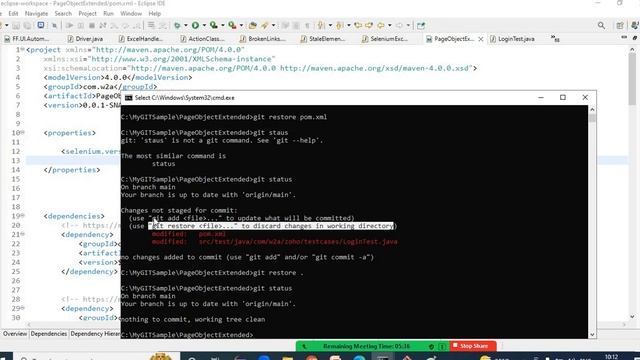640x360 pixels.
Task: Collapse the dependencies element fold marker
Action: click(x=22, y=216)
